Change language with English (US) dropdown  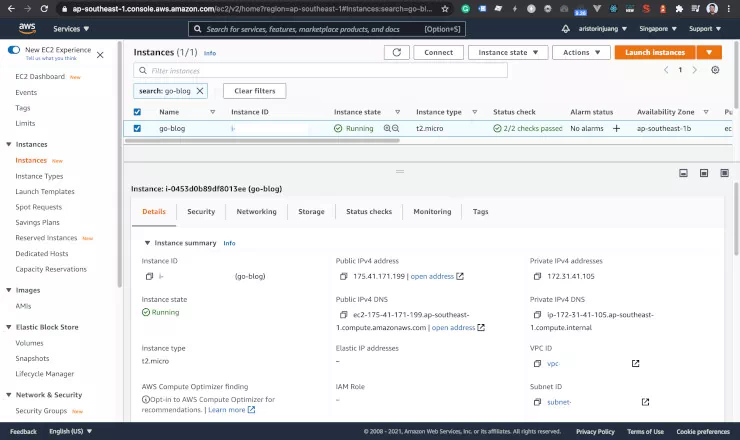70,431
